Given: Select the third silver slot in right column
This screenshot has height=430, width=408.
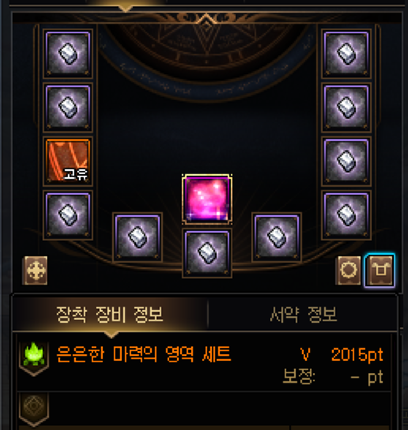Looking at the screenshot, I should (346, 161).
